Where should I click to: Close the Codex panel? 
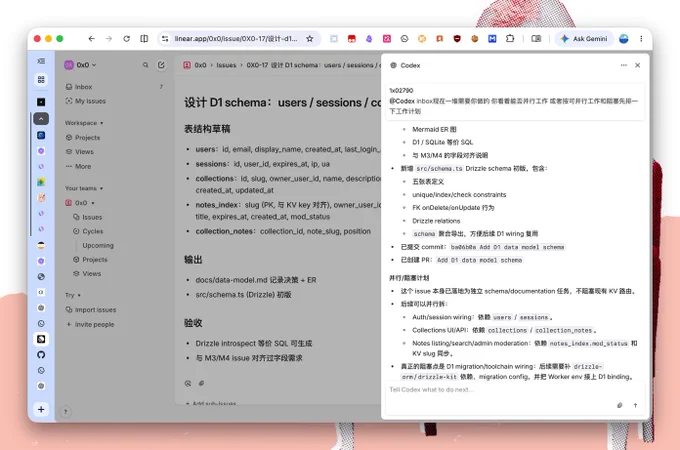click(x=638, y=65)
